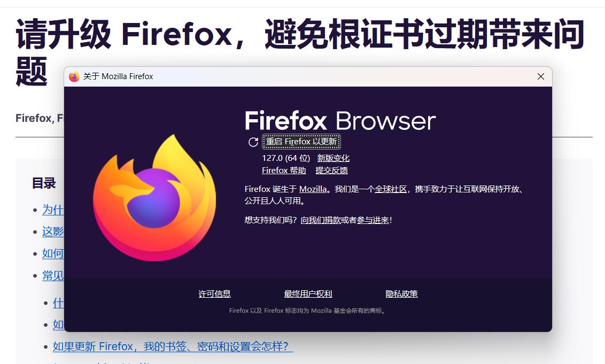Close the 关于 Mozilla Firefox dialog
Viewport: 605px width, 364px height.
[541, 76]
